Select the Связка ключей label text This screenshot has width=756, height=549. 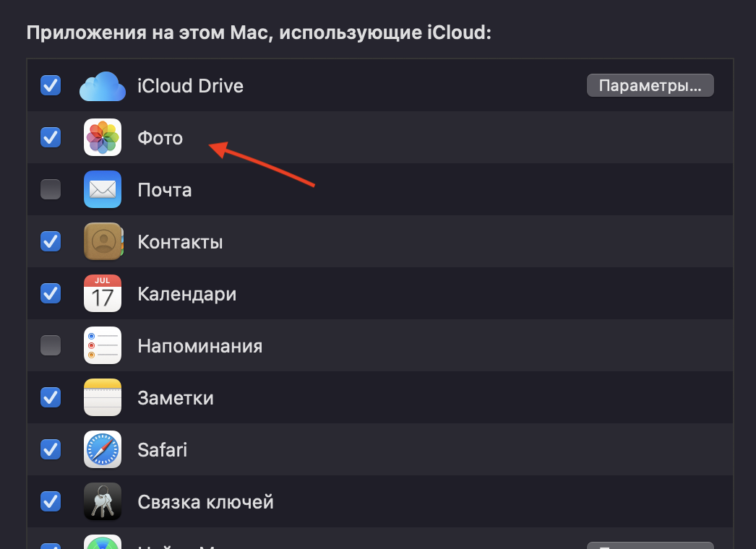(x=206, y=502)
